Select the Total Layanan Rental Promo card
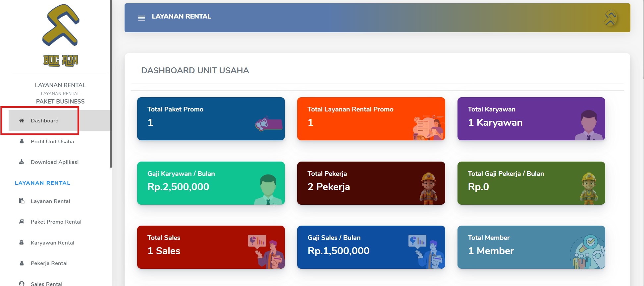644x286 pixels. 371,119
